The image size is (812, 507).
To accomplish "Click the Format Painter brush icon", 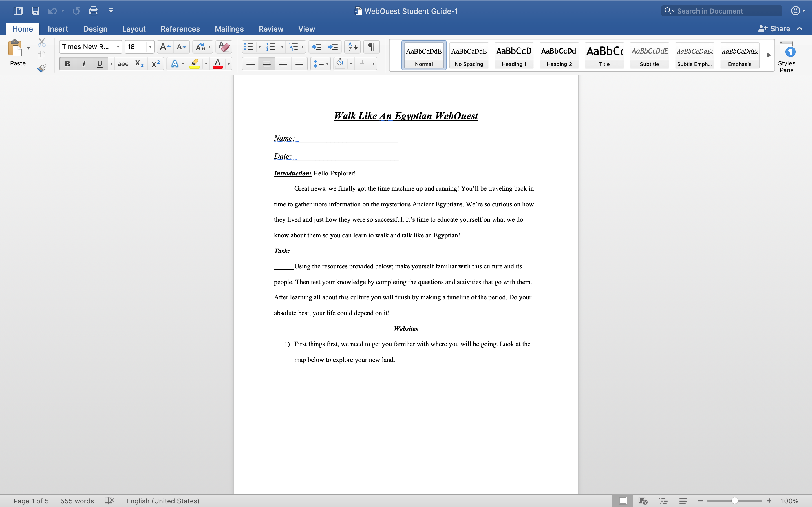I will tap(42, 68).
